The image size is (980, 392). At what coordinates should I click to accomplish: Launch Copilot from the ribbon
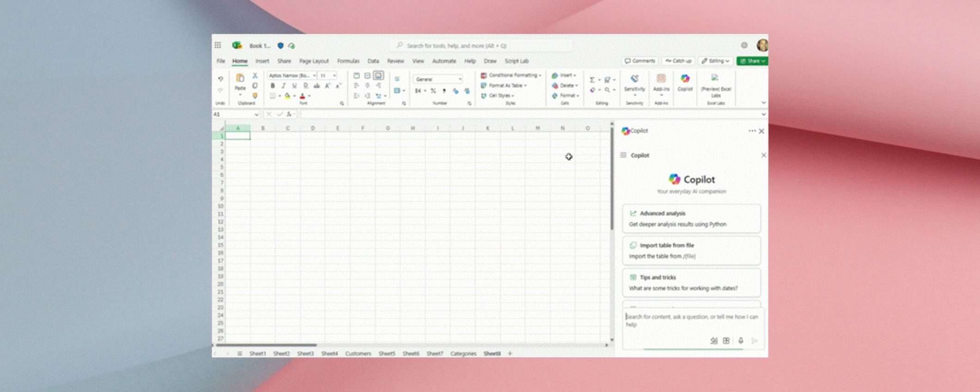(685, 79)
